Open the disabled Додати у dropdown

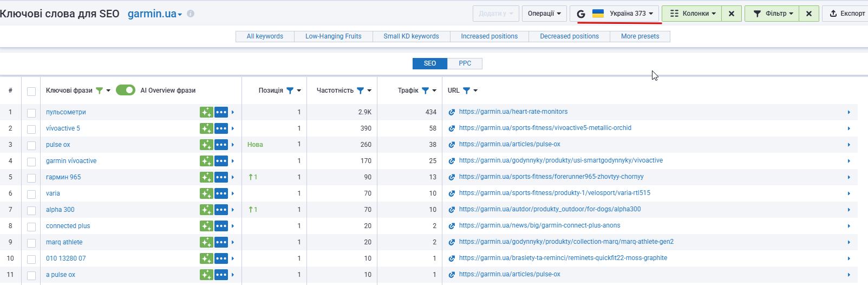click(x=496, y=14)
